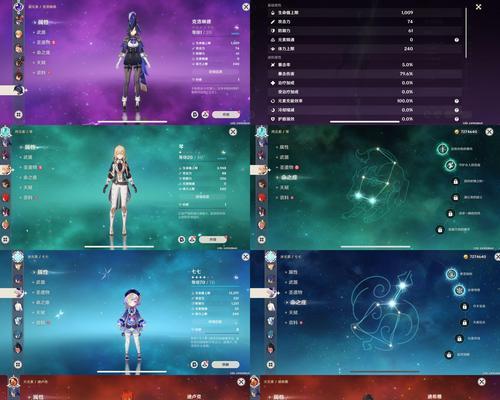This screenshot has width=500, height=400.
Task: Open first activated node in Qiqi's constellation list
Action: pyautogui.click(x=452, y=274)
